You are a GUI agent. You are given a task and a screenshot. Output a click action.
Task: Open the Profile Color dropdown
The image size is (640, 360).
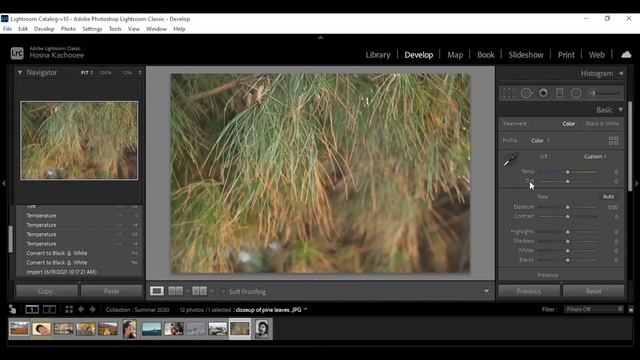[x=540, y=140]
